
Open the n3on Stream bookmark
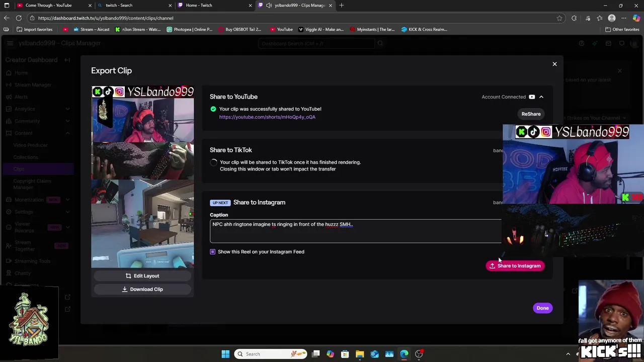point(138,30)
